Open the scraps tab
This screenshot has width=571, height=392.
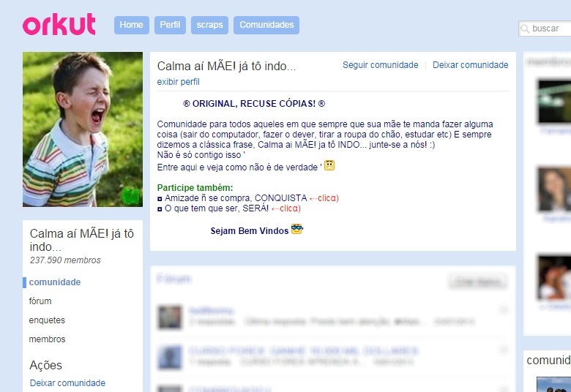209,25
